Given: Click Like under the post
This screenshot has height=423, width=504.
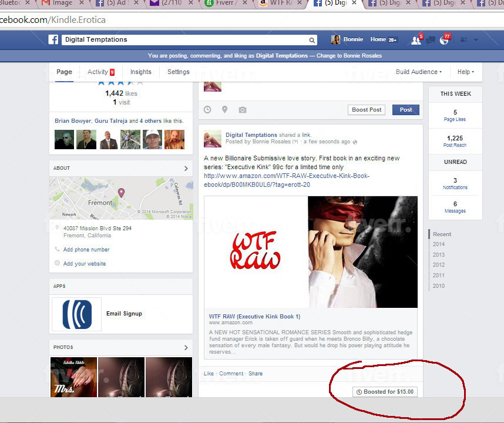Looking at the screenshot, I should [209, 374].
